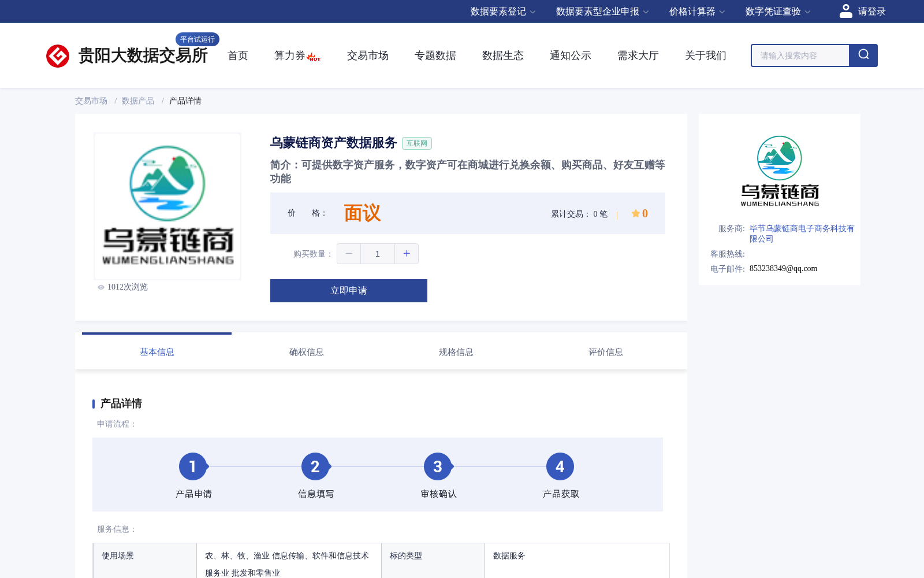
Task: Click the 1012次浏览 text
Action: pos(128,287)
